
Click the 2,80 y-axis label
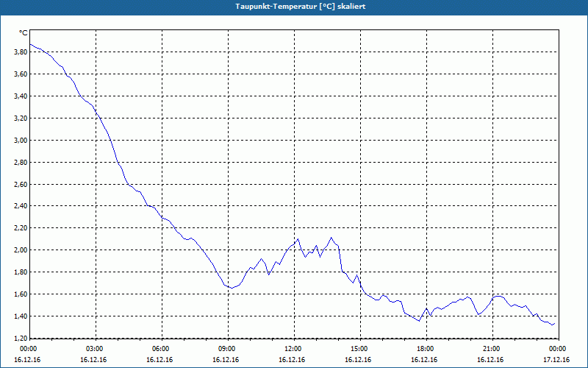(x=21, y=162)
